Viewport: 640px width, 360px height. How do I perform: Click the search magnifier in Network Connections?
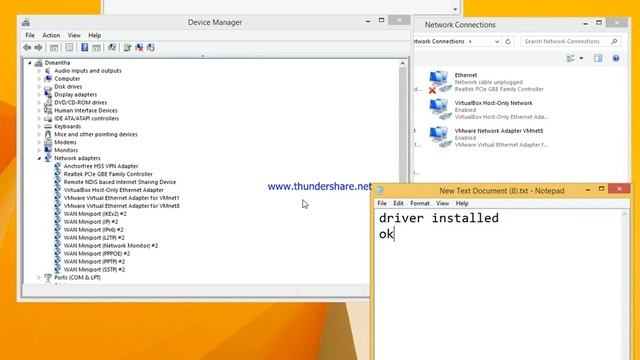point(614,41)
